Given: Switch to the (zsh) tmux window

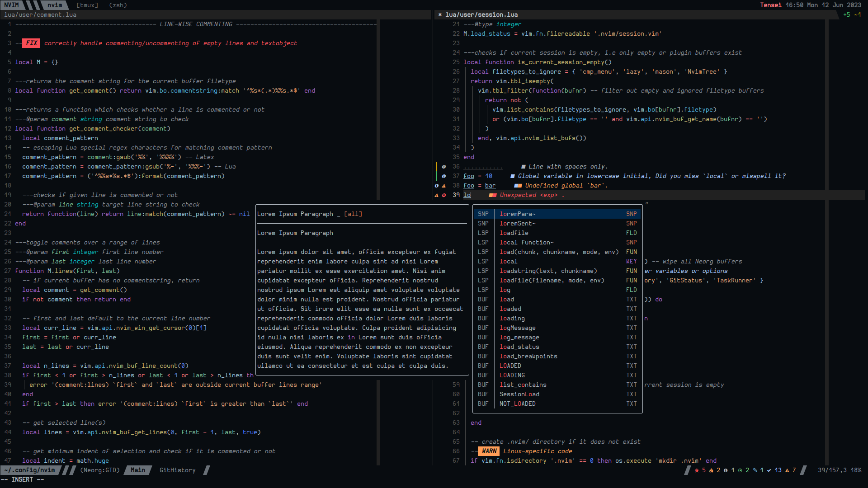Looking at the screenshot, I should [x=118, y=5].
